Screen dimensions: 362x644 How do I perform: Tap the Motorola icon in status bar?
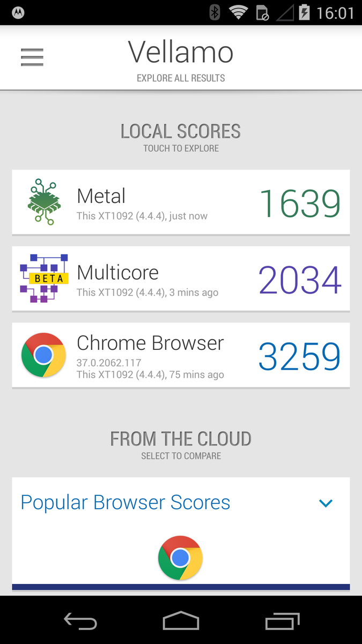pos(18,13)
